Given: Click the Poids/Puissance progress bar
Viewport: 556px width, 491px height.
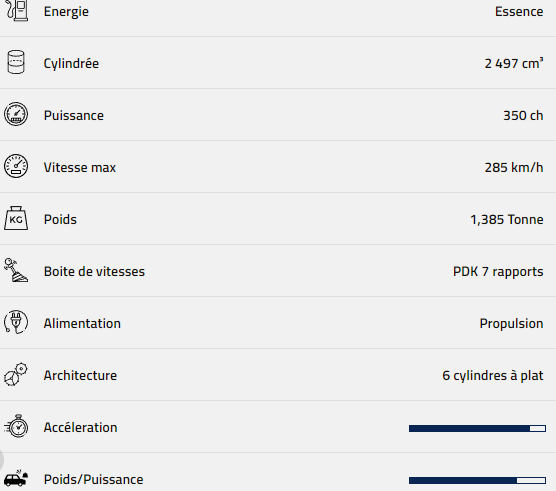Looking at the screenshot, I should [x=477, y=481].
